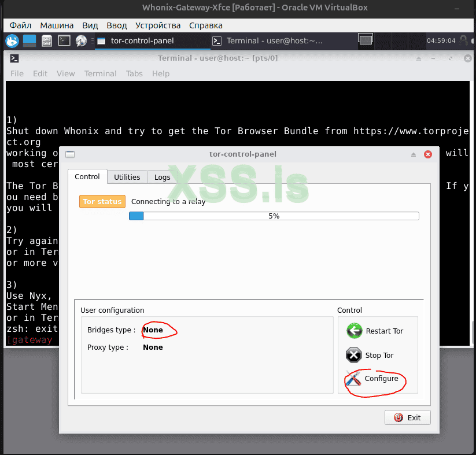The width and height of the screenshot is (476, 455).
Task: Launch the terminal emulator panel icon
Action: click(x=64, y=41)
